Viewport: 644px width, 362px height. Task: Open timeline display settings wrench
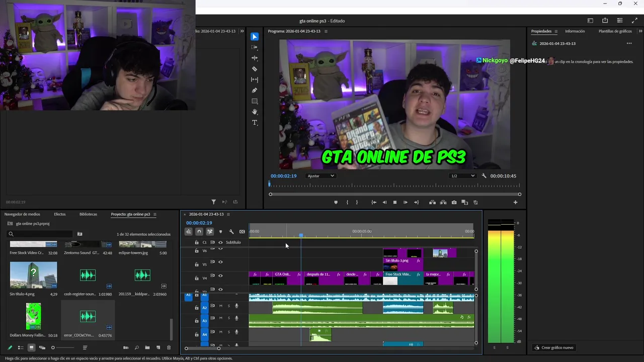[231, 232]
